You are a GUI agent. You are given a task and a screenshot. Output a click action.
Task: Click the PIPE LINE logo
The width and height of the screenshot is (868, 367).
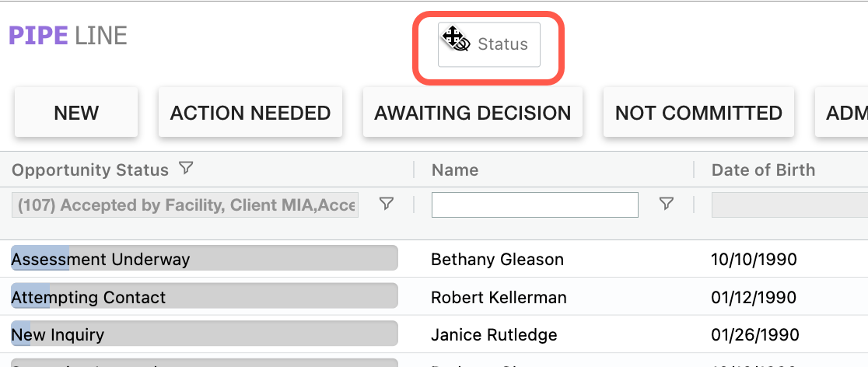[x=68, y=36]
